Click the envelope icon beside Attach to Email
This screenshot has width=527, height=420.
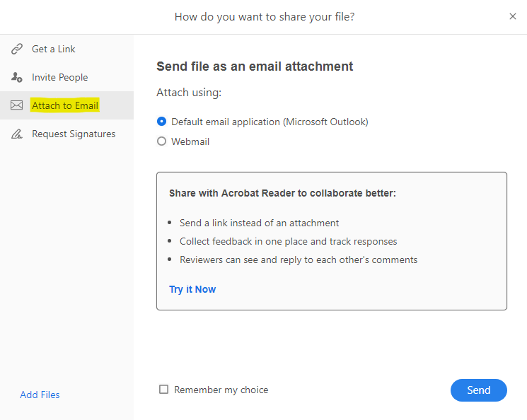point(16,105)
